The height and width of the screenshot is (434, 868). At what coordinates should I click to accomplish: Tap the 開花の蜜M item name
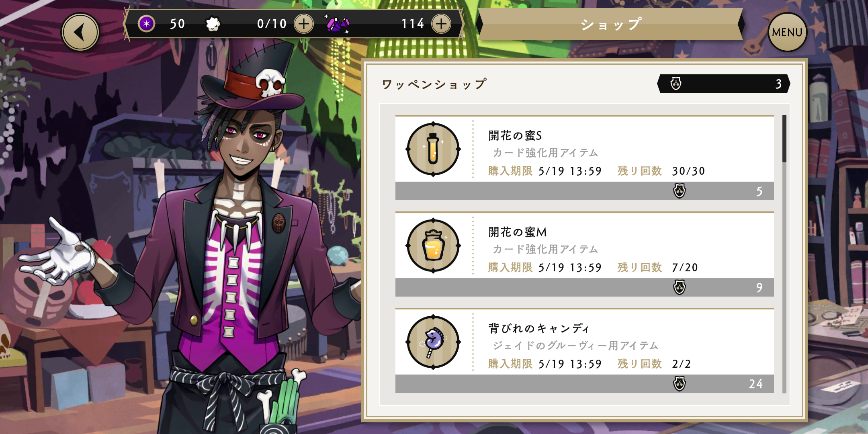pyautogui.click(x=518, y=232)
